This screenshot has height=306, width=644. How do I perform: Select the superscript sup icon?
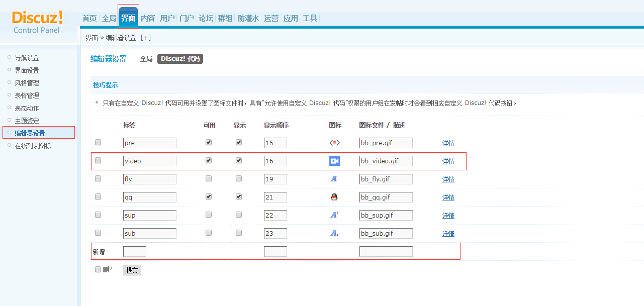coord(334,215)
